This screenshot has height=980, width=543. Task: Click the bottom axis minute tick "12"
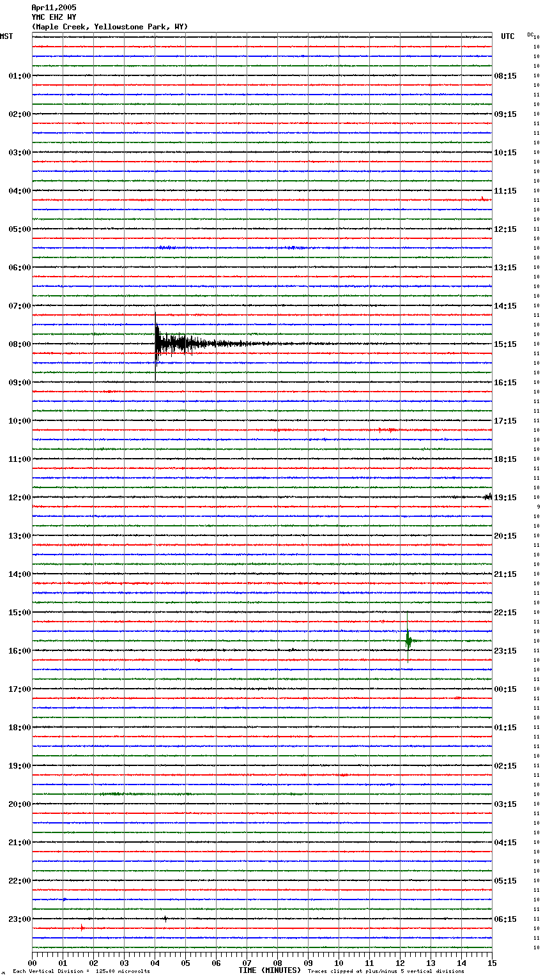(400, 963)
